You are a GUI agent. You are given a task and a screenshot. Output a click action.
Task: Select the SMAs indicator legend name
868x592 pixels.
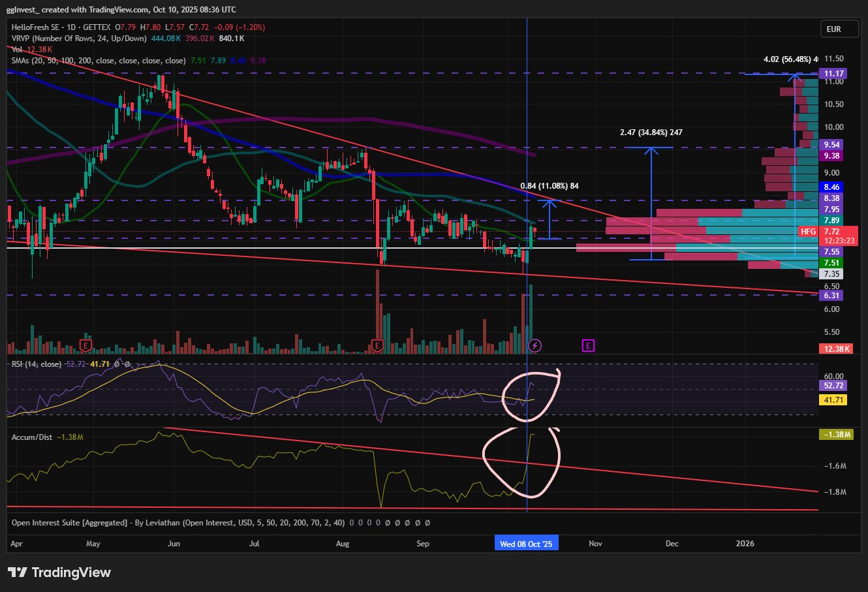(99, 60)
